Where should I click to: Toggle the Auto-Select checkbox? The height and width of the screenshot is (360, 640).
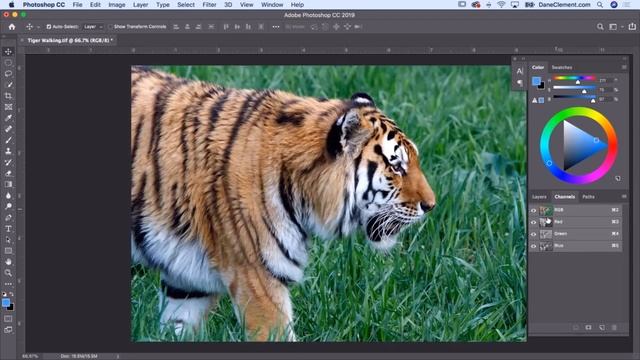(49, 27)
